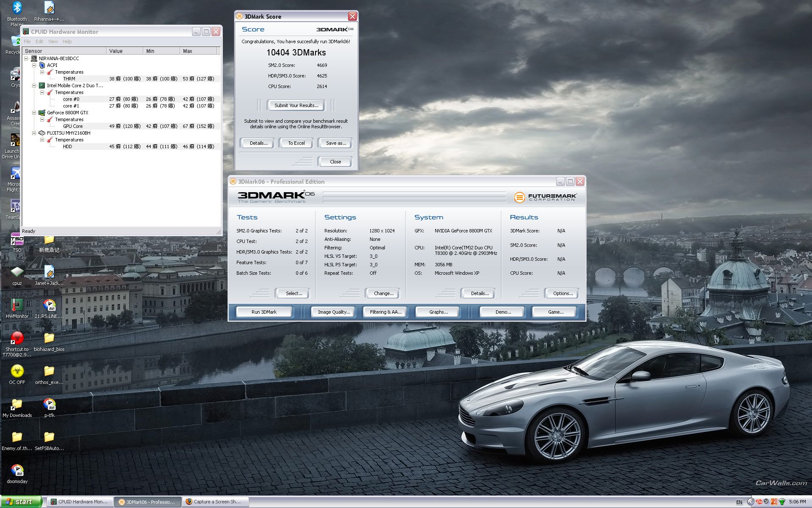The height and width of the screenshot is (508, 812).
Task: Open the Rihanna media file on desktop
Action: tap(49, 12)
